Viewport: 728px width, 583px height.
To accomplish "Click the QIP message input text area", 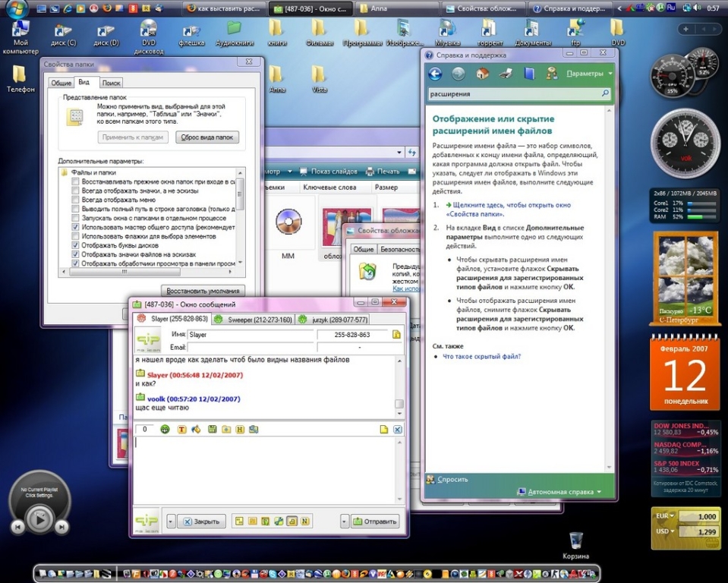I will click(265, 470).
